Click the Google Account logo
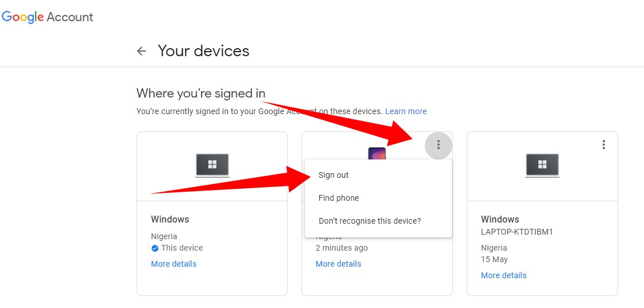The image size is (644, 308). click(48, 17)
